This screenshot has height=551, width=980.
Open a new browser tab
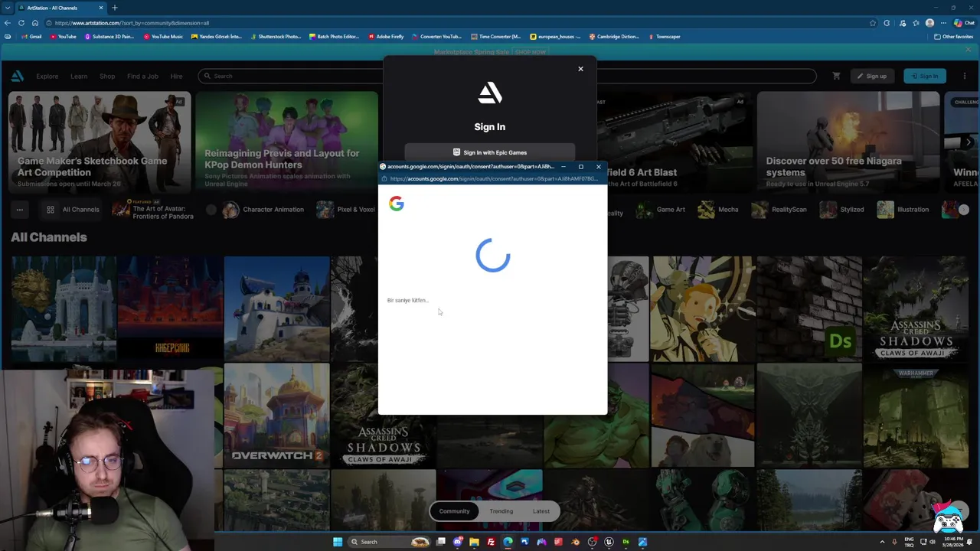pyautogui.click(x=114, y=8)
